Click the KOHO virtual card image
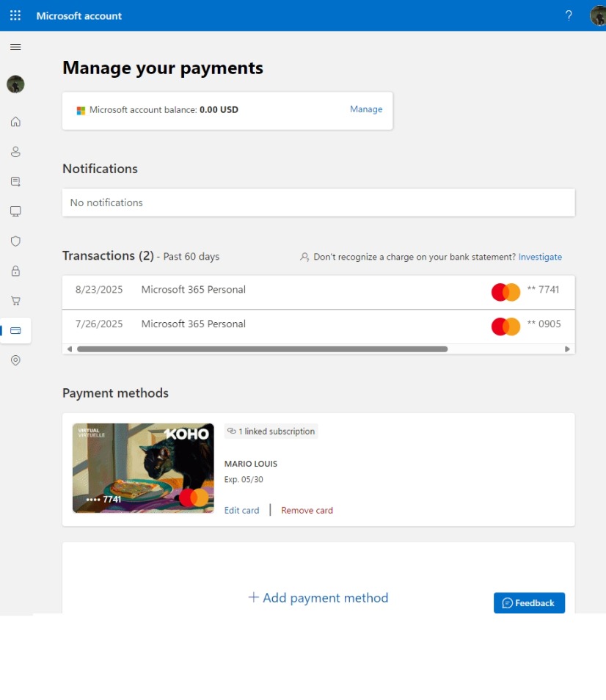 coord(143,468)
